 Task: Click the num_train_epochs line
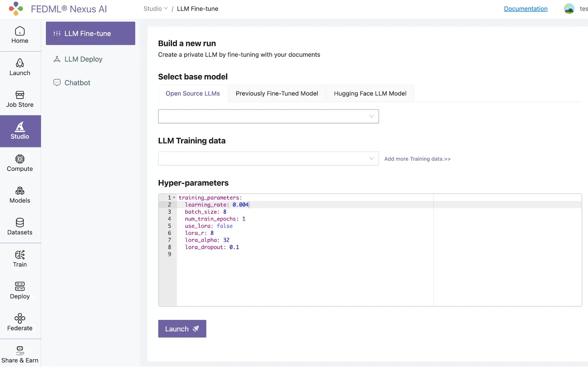[x=215, y=219]
